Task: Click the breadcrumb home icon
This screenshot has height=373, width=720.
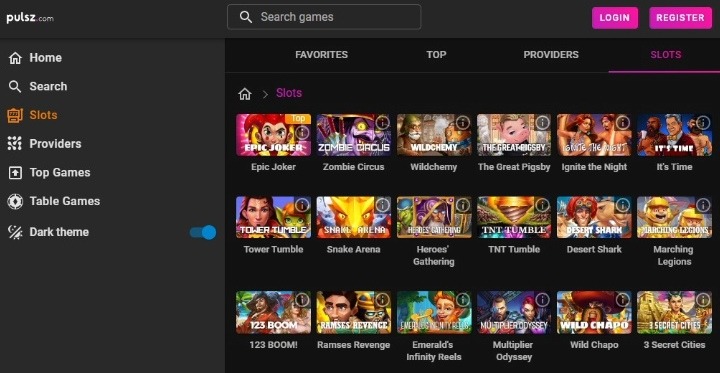Action: pyautogui.click(x=245, y=94)
